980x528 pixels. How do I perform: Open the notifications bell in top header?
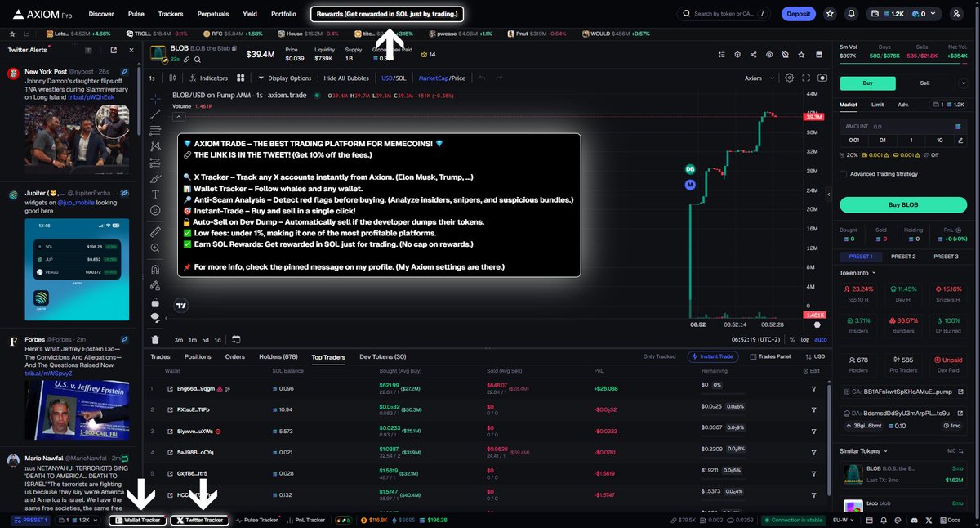click(852, 14)
